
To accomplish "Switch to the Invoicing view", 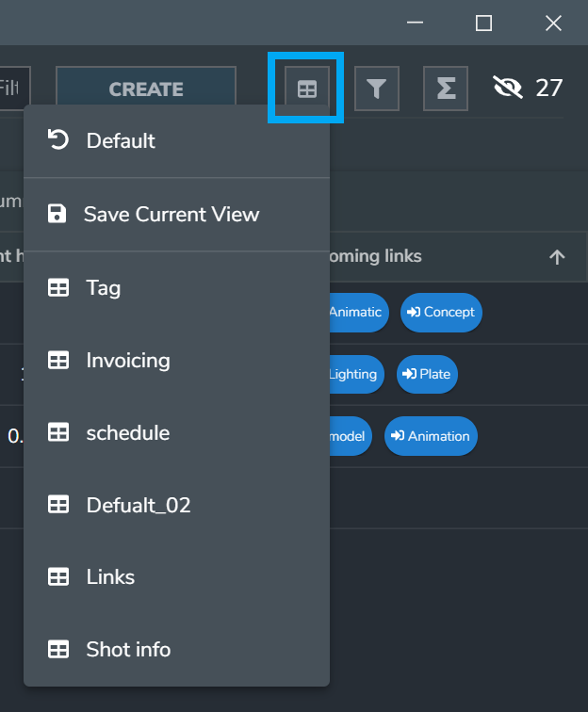I will click(127, 361).
